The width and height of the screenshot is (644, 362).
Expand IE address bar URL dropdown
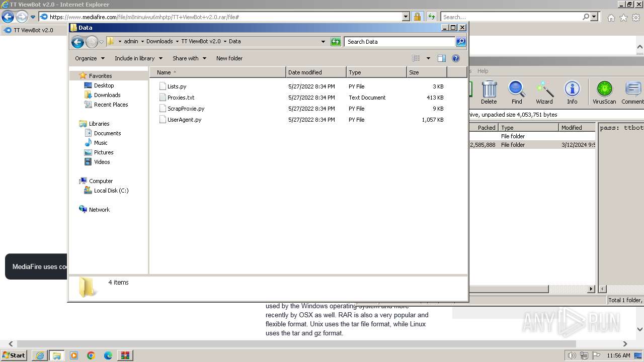click(x=406, y=17)
